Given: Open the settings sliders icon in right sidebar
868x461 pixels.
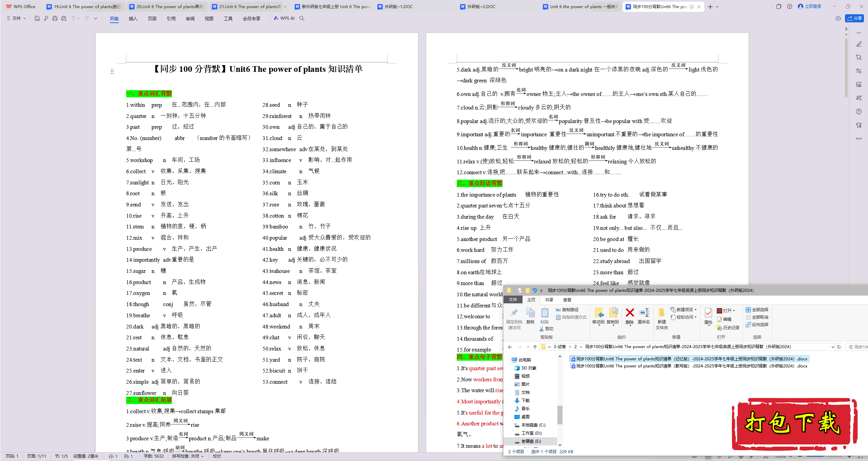Looking at the screenshot, I should [x=859, y=71].
